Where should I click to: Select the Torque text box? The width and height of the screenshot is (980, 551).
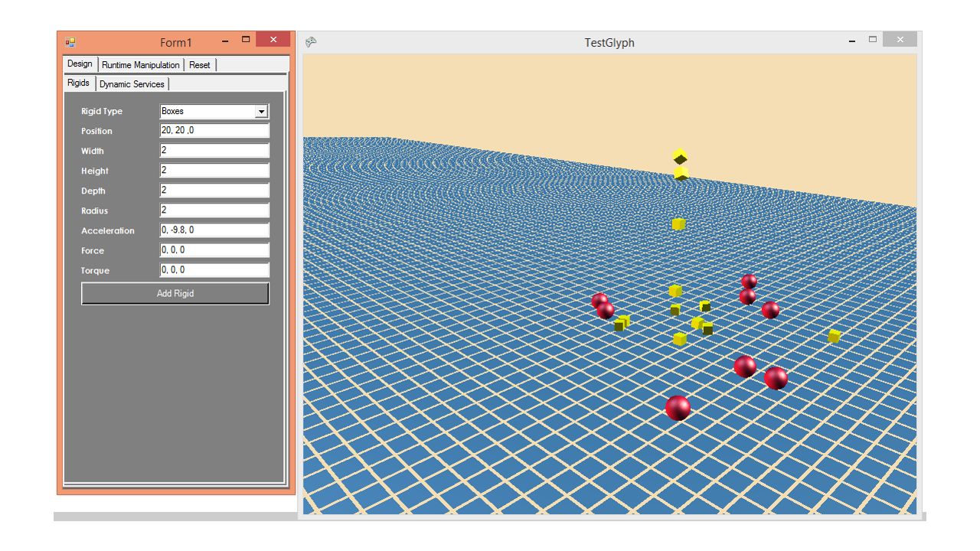point(214,269)
